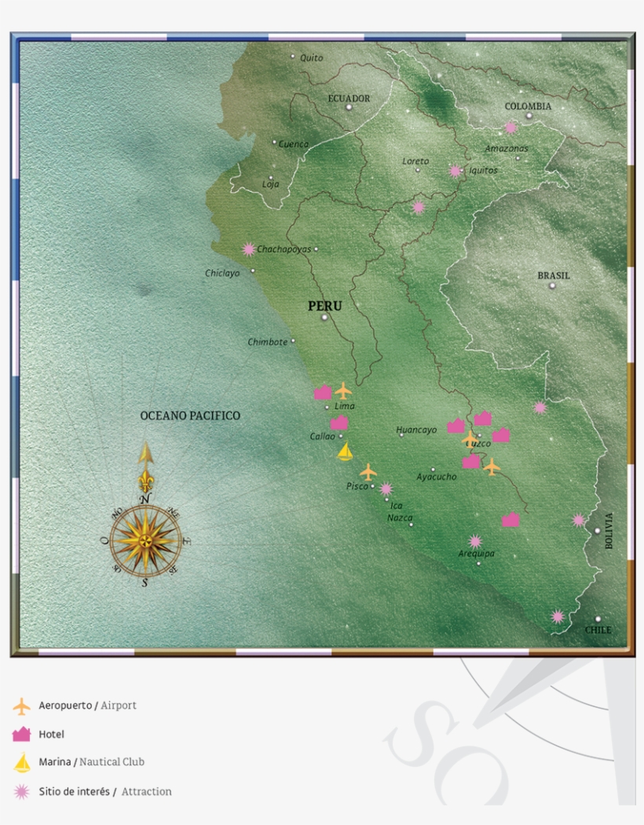
Task: Click the attraction star above Arequipa
Action: (x=475, y=541)
